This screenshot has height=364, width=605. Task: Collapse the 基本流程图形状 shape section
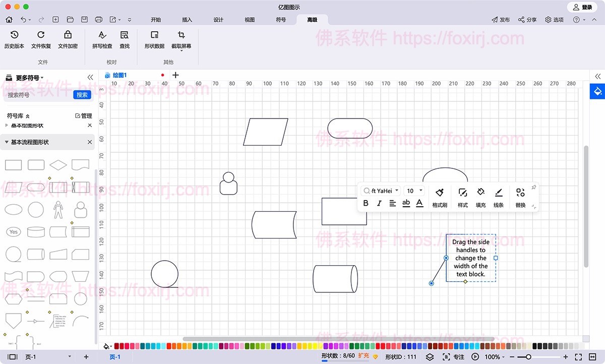click(7, 142)
